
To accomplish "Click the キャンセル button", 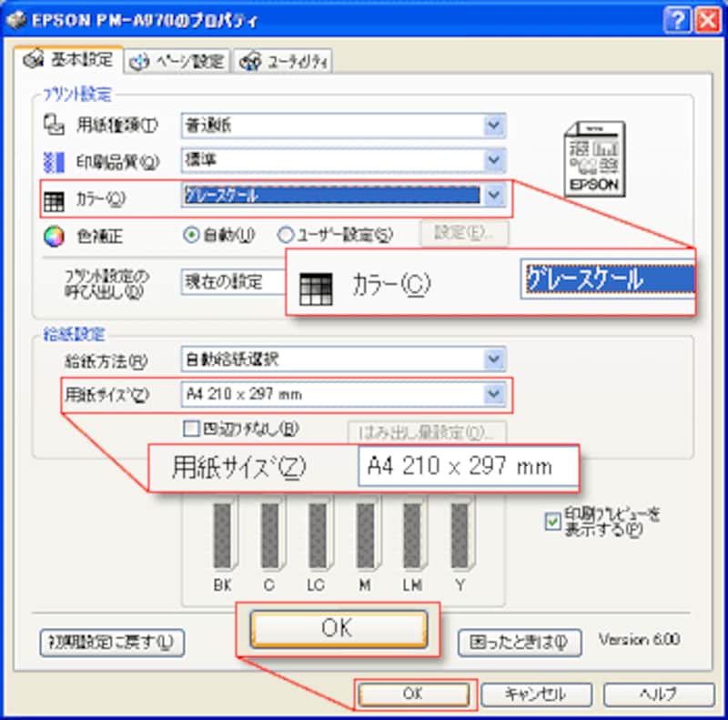I will 536,695.
